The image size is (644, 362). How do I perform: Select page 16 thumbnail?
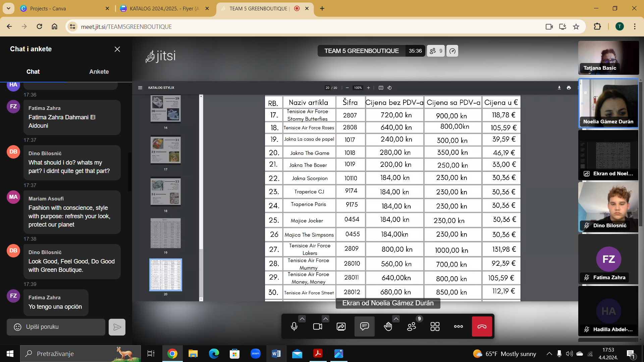166,109
